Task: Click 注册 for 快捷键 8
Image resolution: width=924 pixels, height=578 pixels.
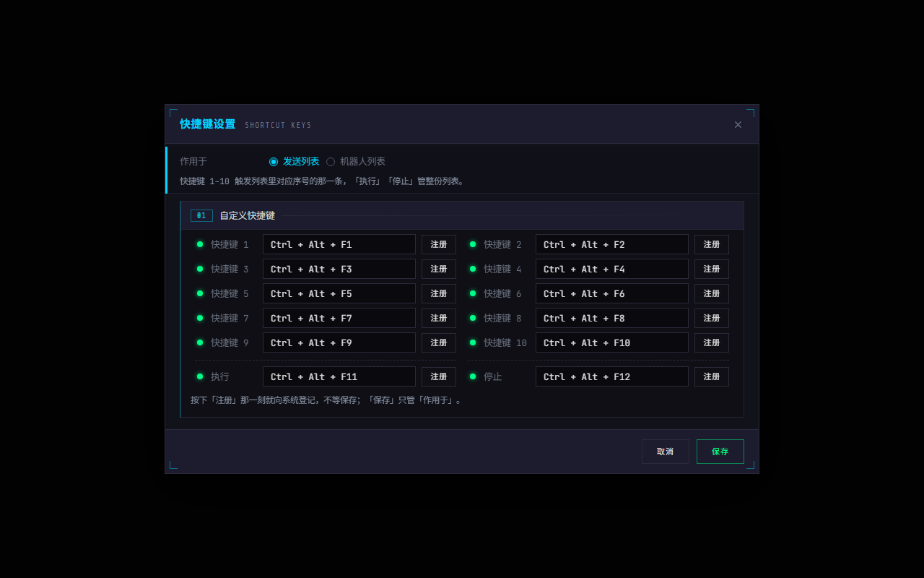Action: click(712, 318)
